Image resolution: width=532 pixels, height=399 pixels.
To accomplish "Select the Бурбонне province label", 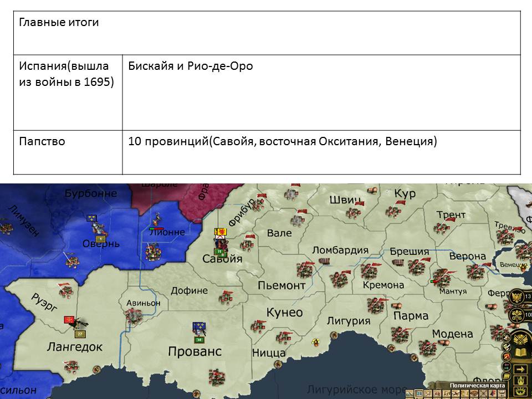I will [x=91, y=193].
